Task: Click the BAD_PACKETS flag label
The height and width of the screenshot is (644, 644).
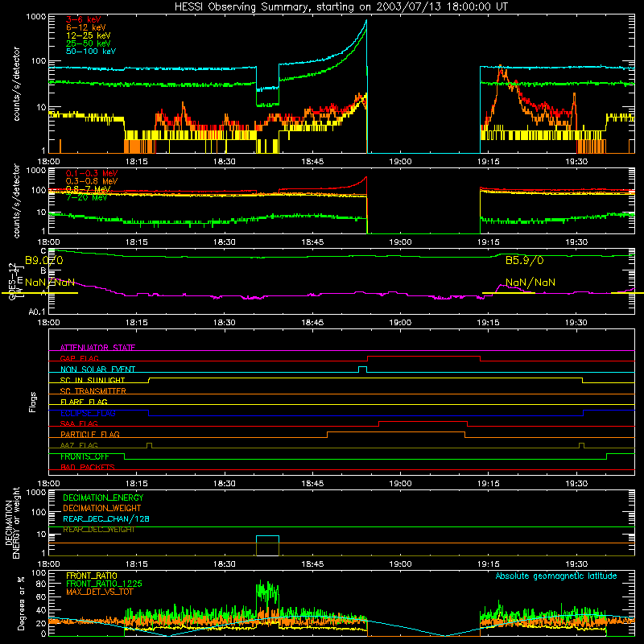Action: click(88, 467)
